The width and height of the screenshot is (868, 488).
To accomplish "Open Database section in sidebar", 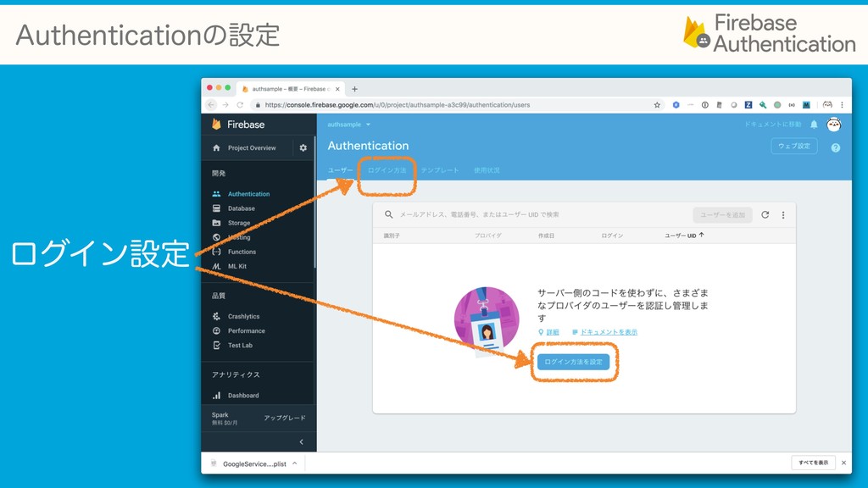I will click(242, 208).
